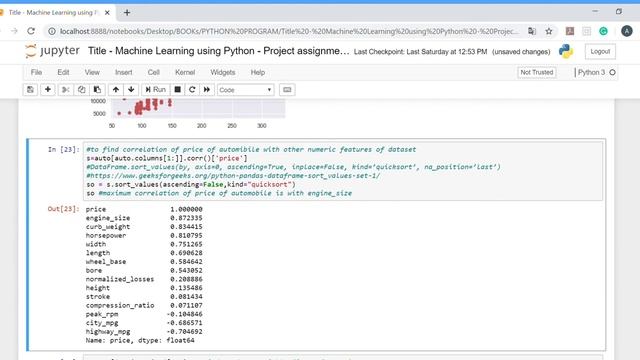640x360 pixels.
Task: Restart kernel and run all cells icon
Action: [x=207, y=90]
